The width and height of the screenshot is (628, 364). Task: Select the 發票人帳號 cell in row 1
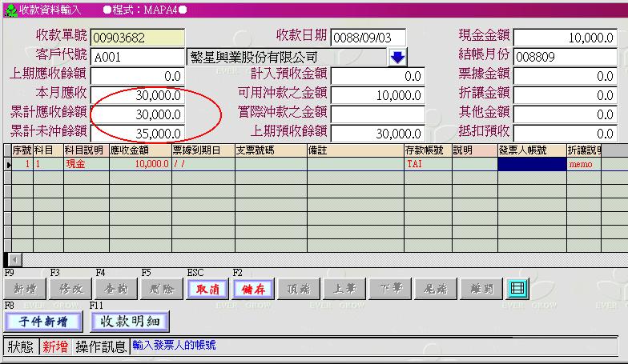[x=531, y=164]
